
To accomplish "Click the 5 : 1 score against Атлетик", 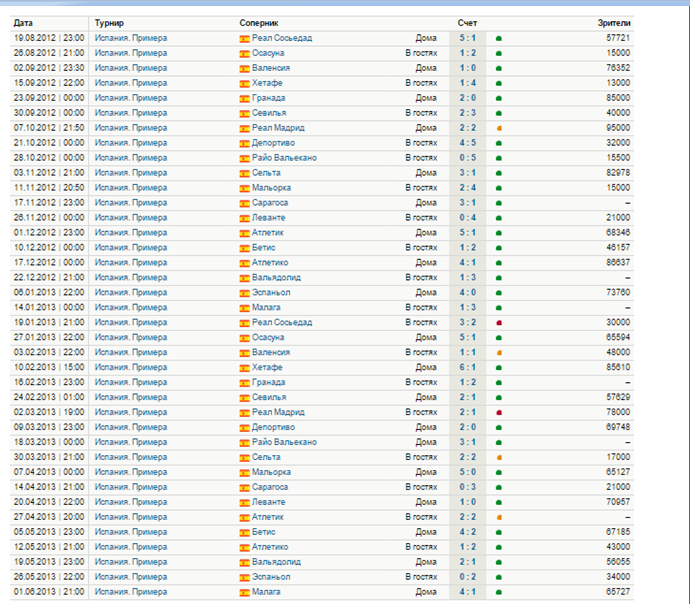I will tap(468, 233).
